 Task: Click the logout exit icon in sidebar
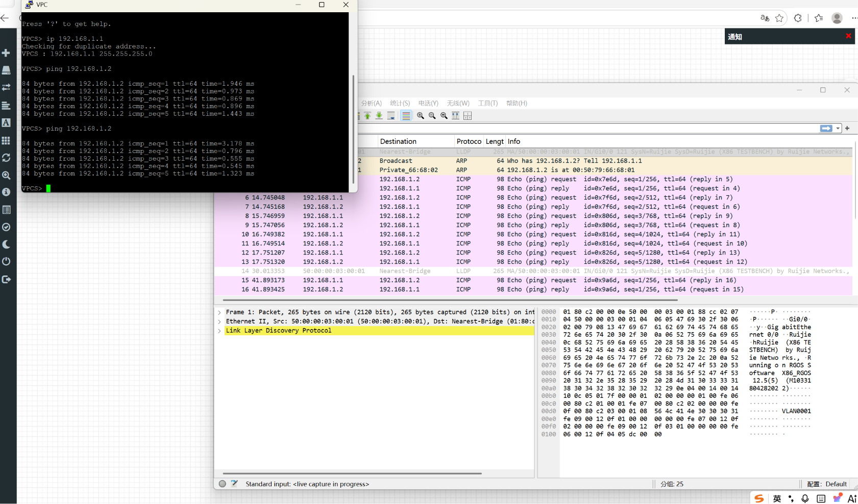tap(6, 279)
